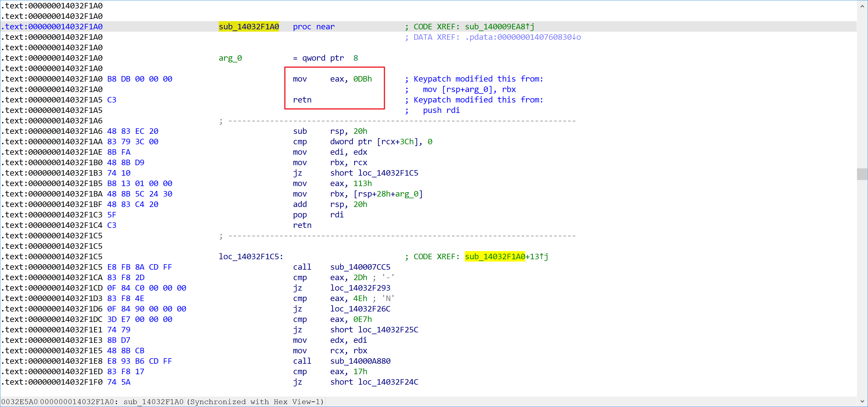Click opcode bytes B8 DB 00 00 00
The width and height of the screenshot is (868, 407).
(x=140, y=79)
